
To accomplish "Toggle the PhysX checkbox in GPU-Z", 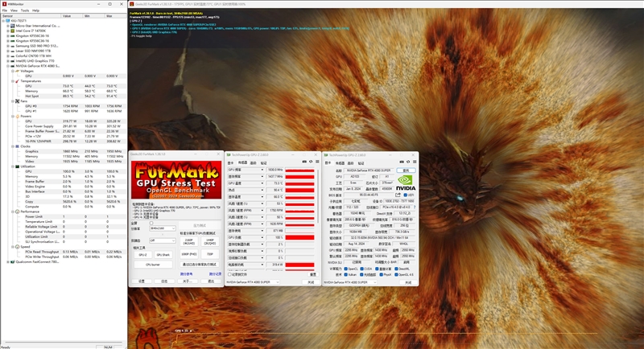I will coord(381,275).
